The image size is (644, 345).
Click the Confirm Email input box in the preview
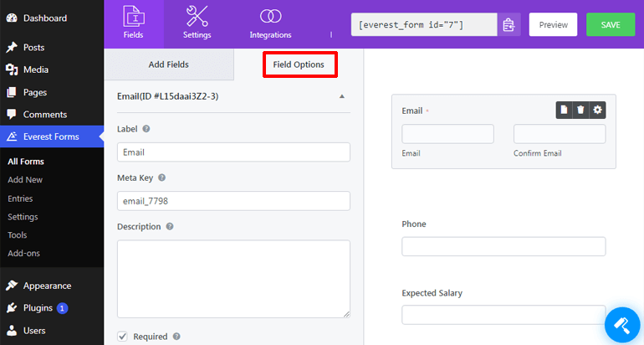coord(560,134)
